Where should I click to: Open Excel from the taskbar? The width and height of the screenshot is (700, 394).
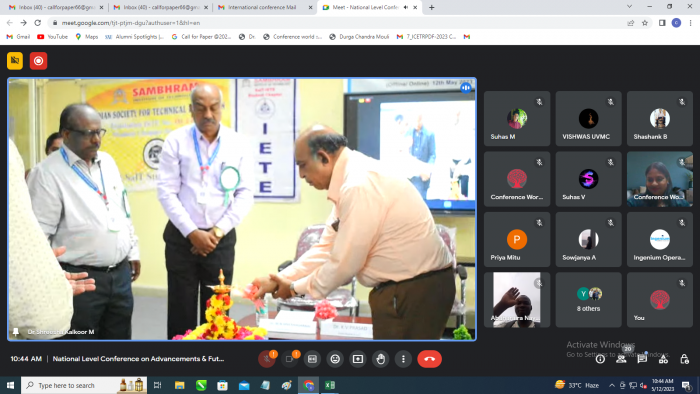pos(329,385)
